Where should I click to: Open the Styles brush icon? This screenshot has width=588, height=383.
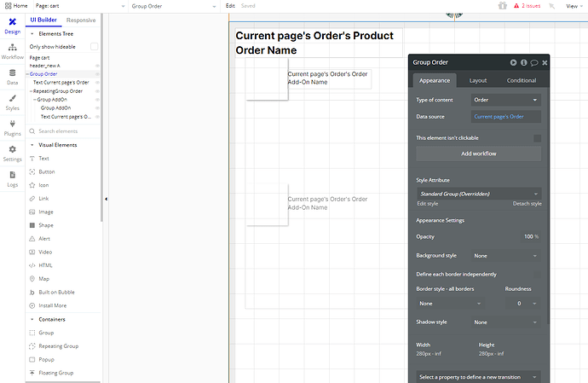point(13,98)
